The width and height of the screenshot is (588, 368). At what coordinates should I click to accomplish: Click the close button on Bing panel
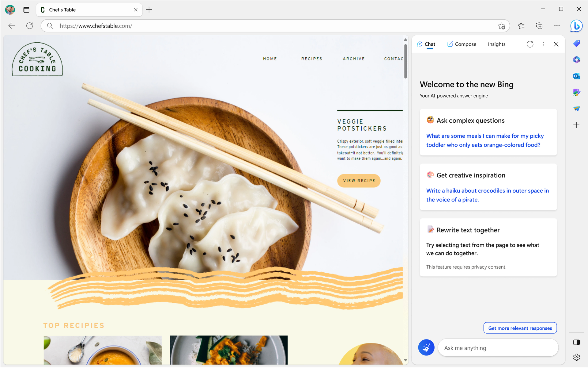(x=556, y=44)
